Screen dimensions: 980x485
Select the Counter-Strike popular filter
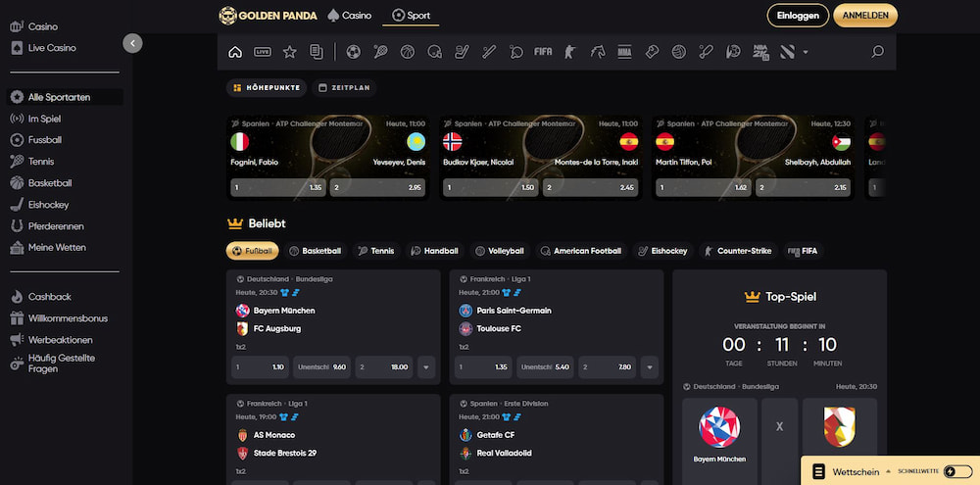click(738, 251)
